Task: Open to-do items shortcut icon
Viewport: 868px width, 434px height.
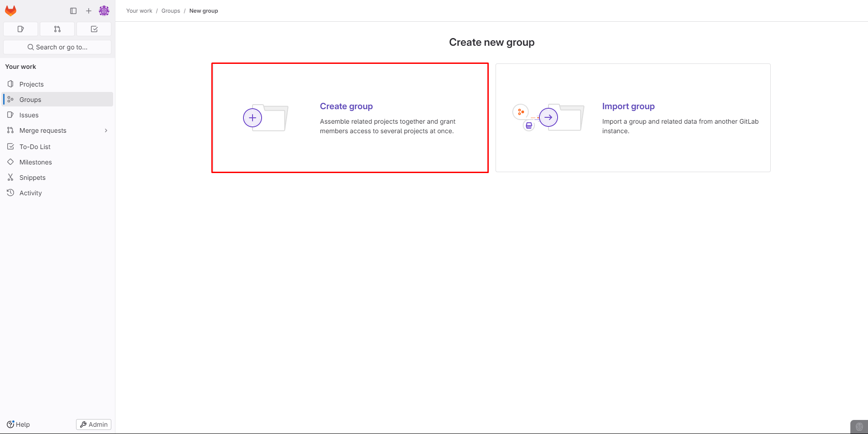Action: [94, 29]
